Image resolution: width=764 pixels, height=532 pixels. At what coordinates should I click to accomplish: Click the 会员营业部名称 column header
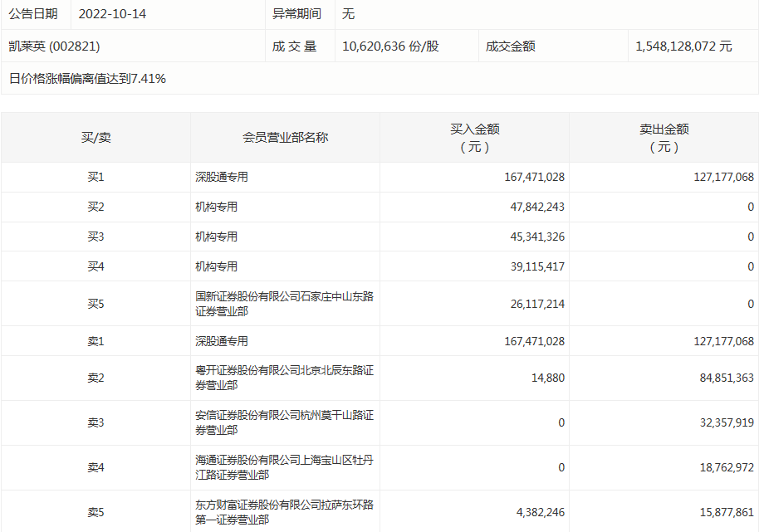285,138
